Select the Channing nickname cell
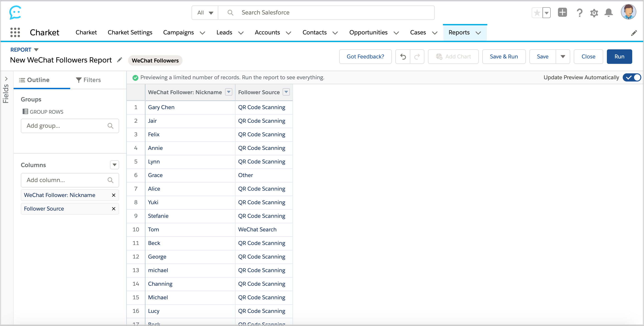The width and height of the screenshot is (644, 326). [190, 284]
